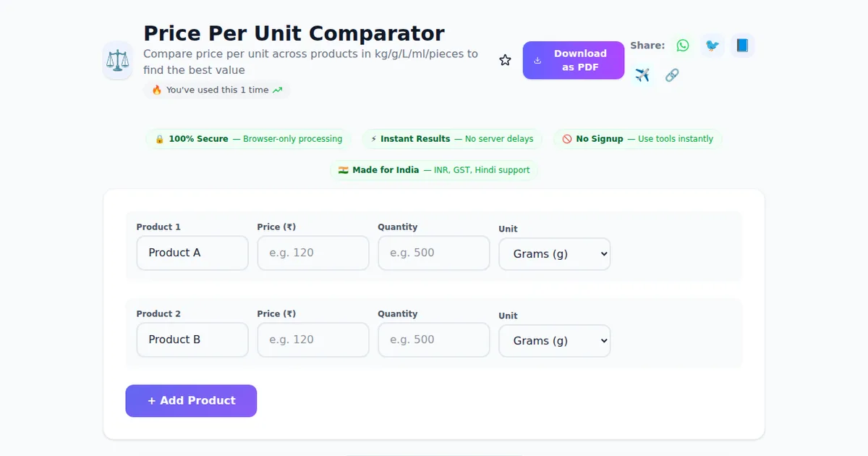Click the Made for India badge
The image size is (868, 456).
click(x=434, y=170)
